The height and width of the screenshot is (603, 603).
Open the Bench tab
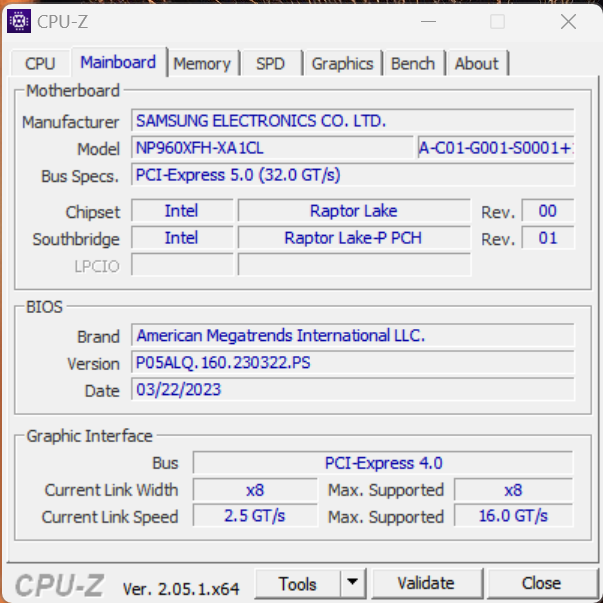coord(413,64)
